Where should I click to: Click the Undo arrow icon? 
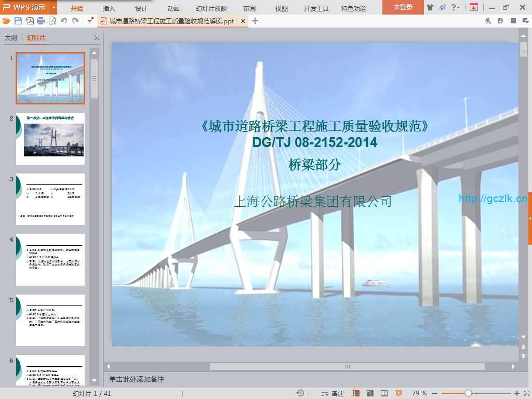64,21
